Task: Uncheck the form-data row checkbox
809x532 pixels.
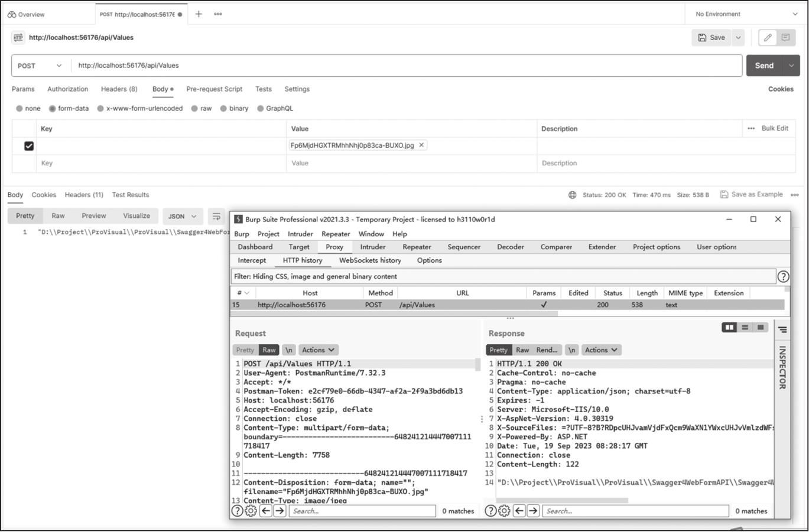Action: (29, 146)
